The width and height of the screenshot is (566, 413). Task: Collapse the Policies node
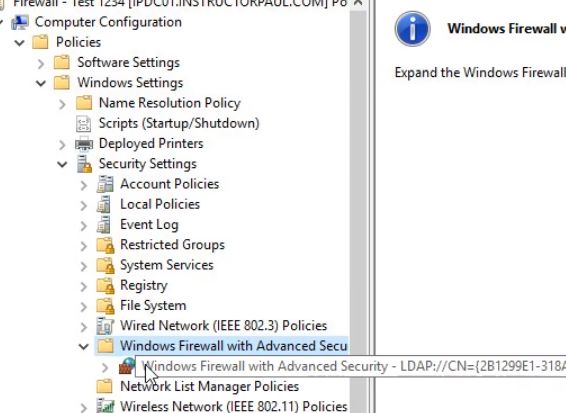pyautogui.click(x=19, y=43)
